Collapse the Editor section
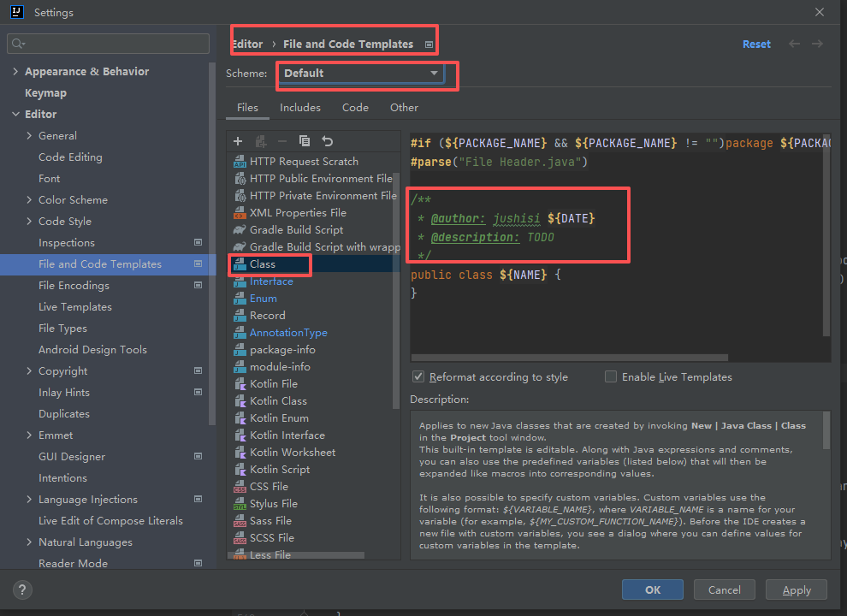Viewport: 847px width, 616px height. tap(15, 114)
